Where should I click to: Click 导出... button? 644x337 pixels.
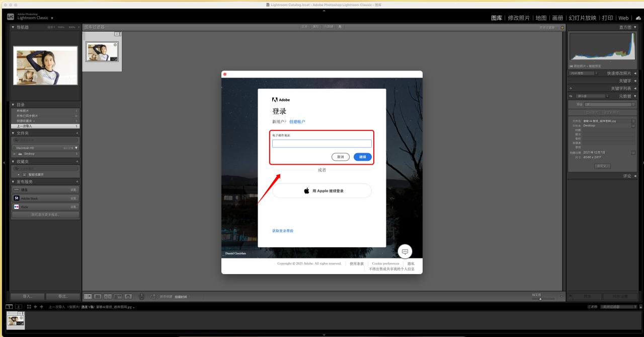pos(63,296)
